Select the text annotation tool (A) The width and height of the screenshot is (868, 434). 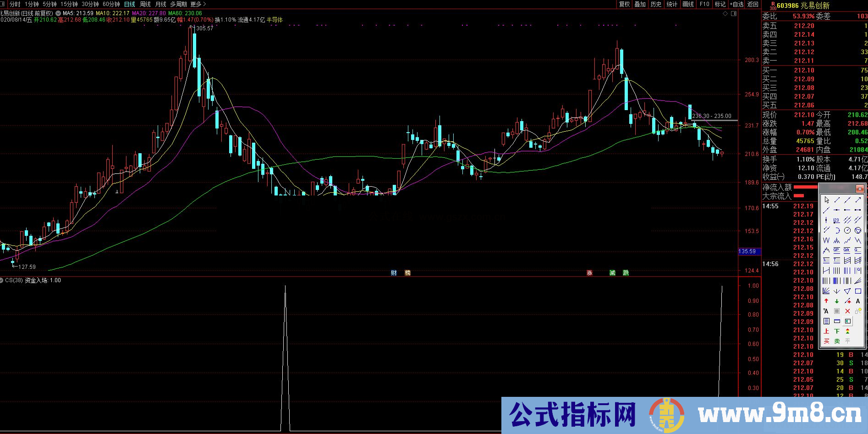tap(858, 300)
